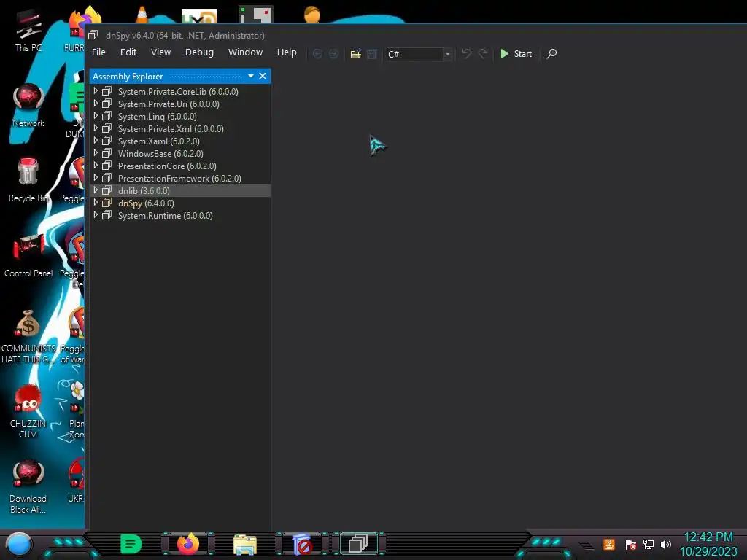Click the Navigate Forward arrow icon
The height and width of the screenshot is (560, 747).
(x=333, y=54)
